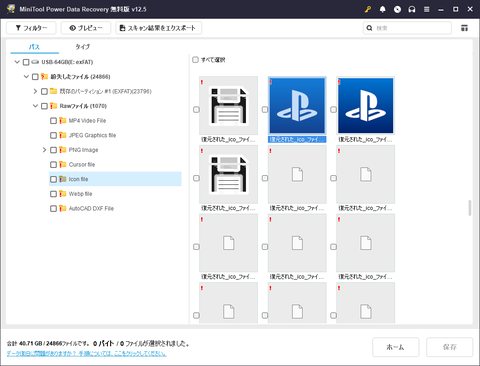
Task: Click the clock icon in title bar
Action: pos(397,9)
